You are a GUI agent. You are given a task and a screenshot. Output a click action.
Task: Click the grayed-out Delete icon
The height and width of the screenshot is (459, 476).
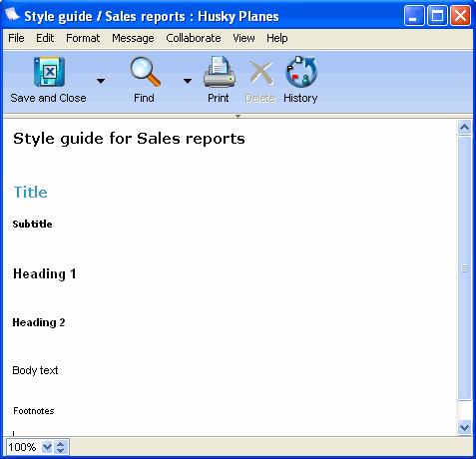(x=261, y=72)
